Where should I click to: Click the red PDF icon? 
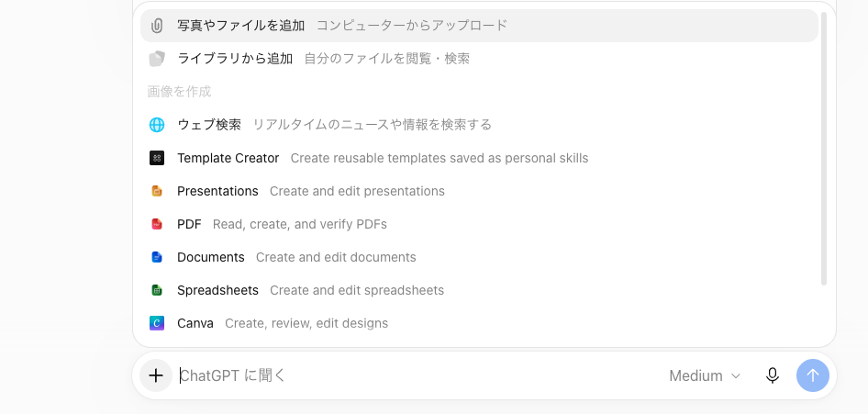coord(157,224)
